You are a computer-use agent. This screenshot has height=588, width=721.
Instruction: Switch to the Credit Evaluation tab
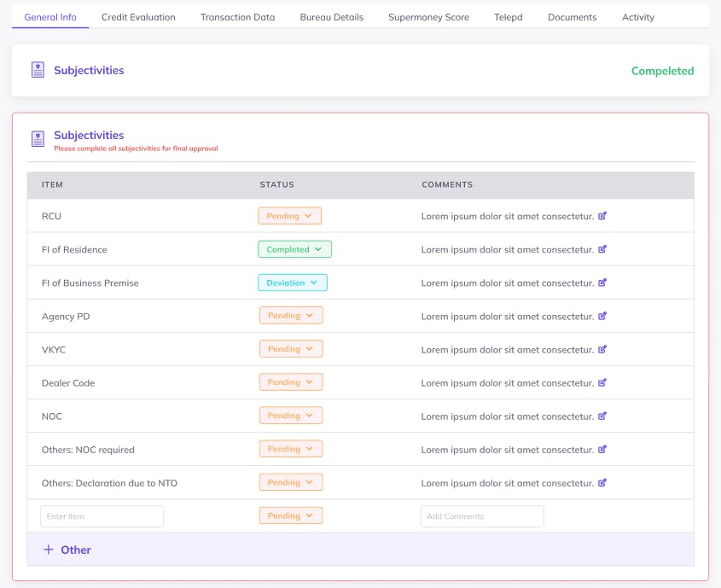(x=138, y=17)
